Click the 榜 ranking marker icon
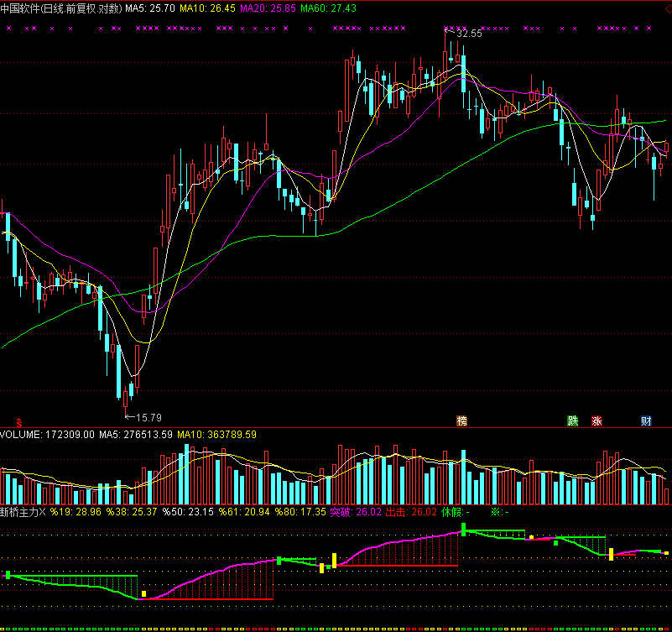The width and height of the screenshot is (672, 632). pyautogui.click(x=461, y=420)
